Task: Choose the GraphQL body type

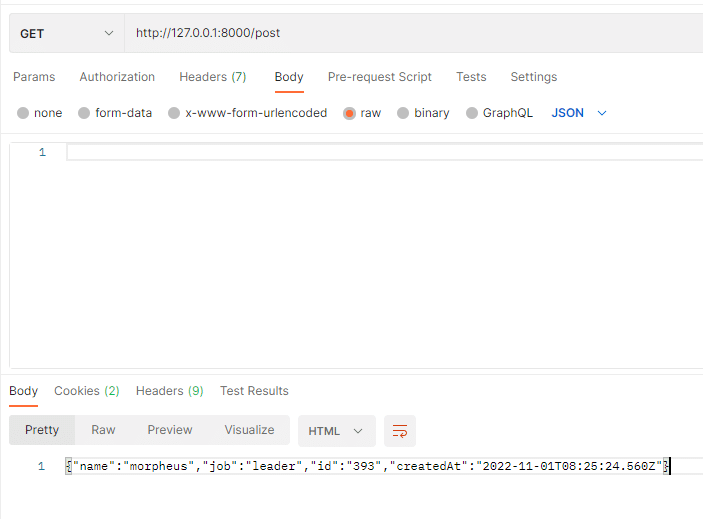Action: click(x=472, y=113)
